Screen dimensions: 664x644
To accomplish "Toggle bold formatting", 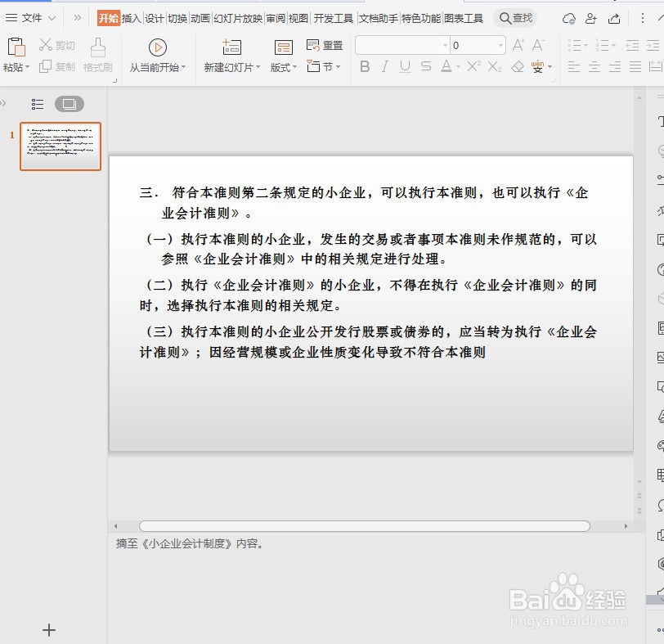I will [365, 66].
